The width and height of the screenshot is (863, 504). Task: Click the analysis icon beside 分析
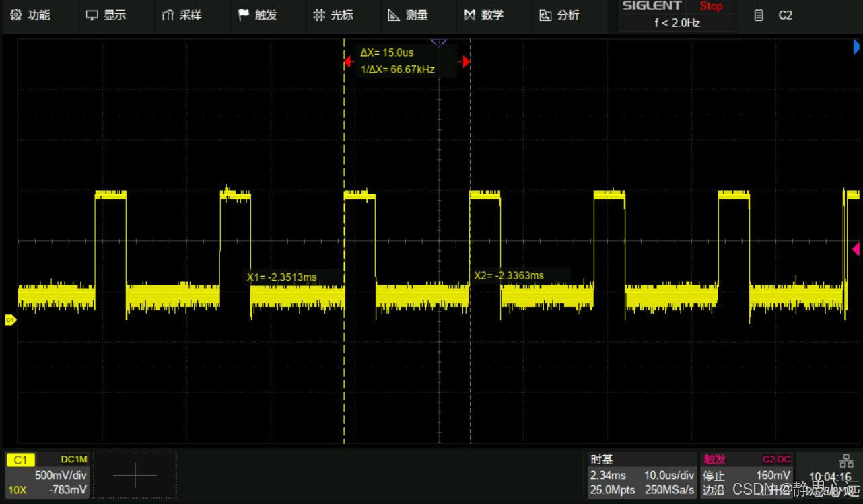pyautogui.click(x=545, y=15)
